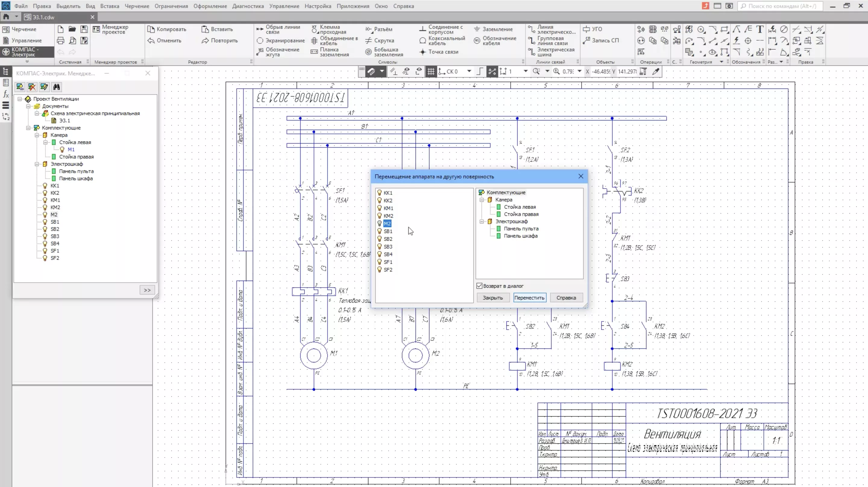This screenshot has height=487, width=868.
Task: Open the Оформление menu
Action: (210, 6)
